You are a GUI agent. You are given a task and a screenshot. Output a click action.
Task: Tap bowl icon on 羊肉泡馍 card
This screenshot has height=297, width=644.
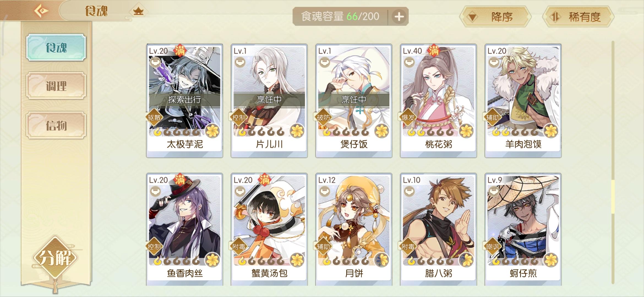pos(494,62)
